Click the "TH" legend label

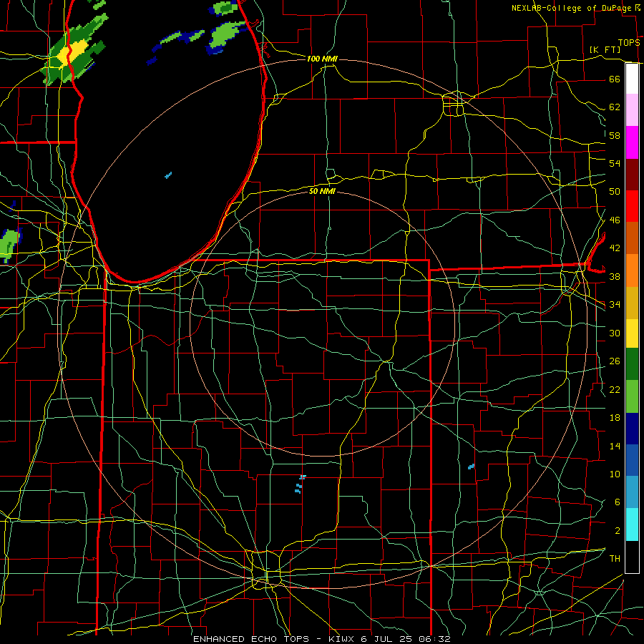coord(615,559)
